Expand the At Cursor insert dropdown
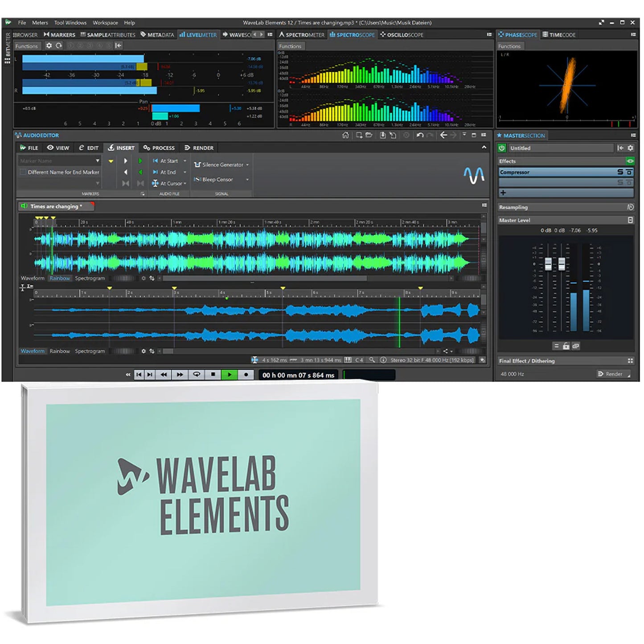This screenshot has height=644, width=644. [x=185, y=184]
